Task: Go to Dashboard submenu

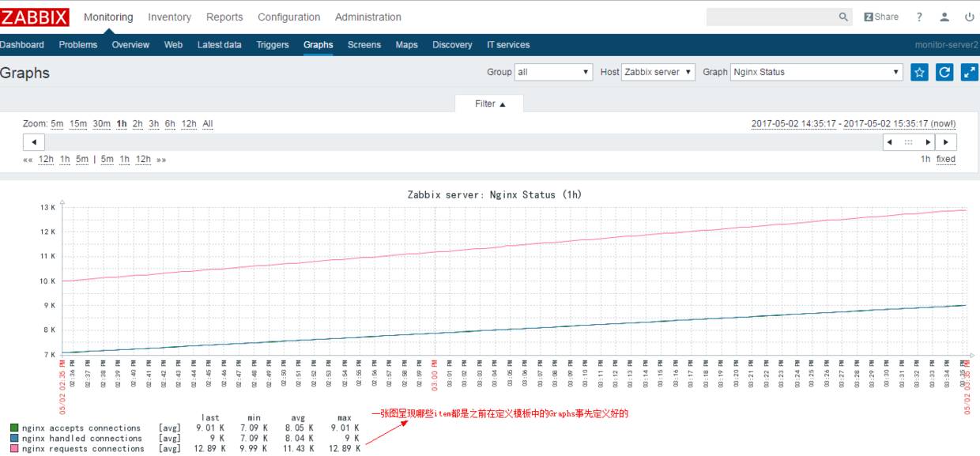Action: 22,45
